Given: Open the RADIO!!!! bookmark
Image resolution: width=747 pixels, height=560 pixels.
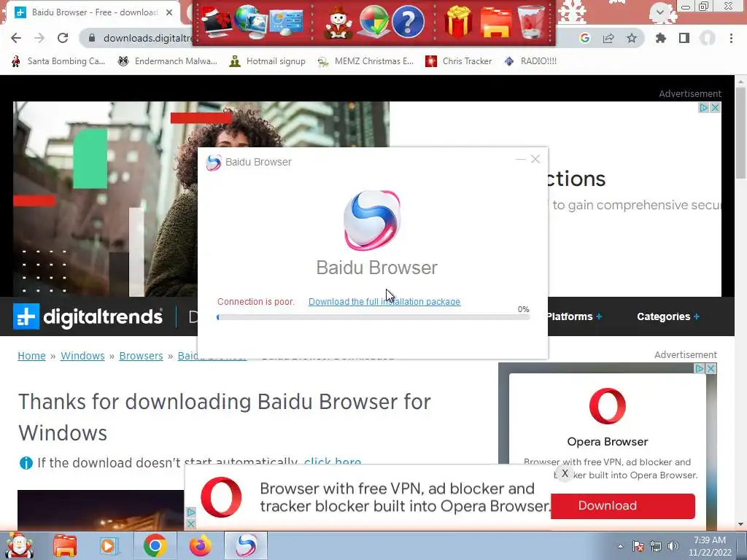Looking at the screenshot, I should point(530,61).
